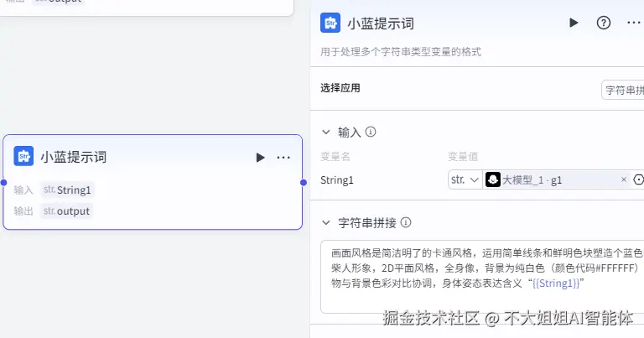Click the 小蓝提示词 title on canvas node
The image size is (644, 338).
click(74, 157)
